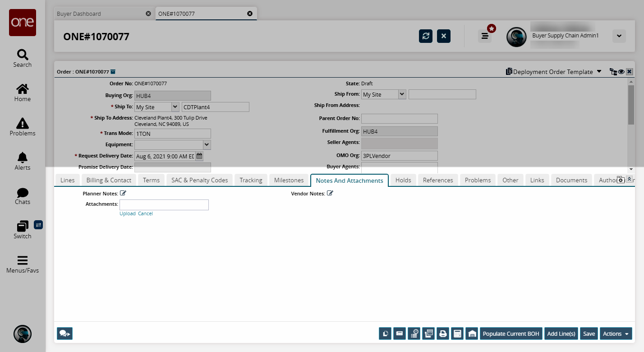Edit Planner Notes with pencil icon
The image size is (644, 352).
pos(123,193)
